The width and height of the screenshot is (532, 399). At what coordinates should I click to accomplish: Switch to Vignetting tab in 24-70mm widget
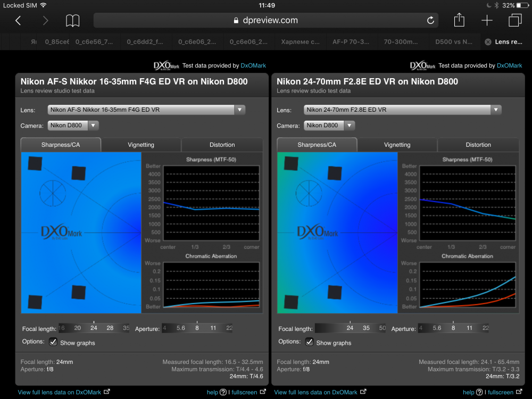tap(397, 145)
